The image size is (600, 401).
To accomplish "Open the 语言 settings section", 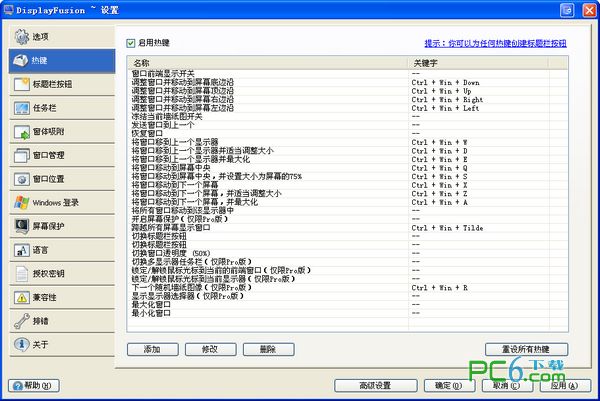I will pyautogui.click(x=62, y=250).
